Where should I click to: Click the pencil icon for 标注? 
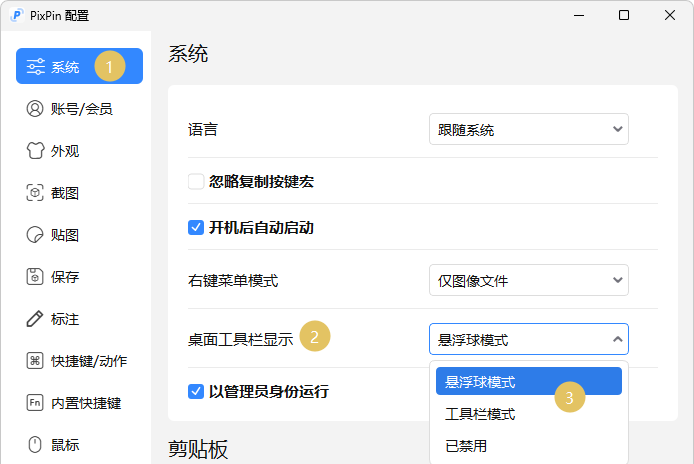point(35,319)
